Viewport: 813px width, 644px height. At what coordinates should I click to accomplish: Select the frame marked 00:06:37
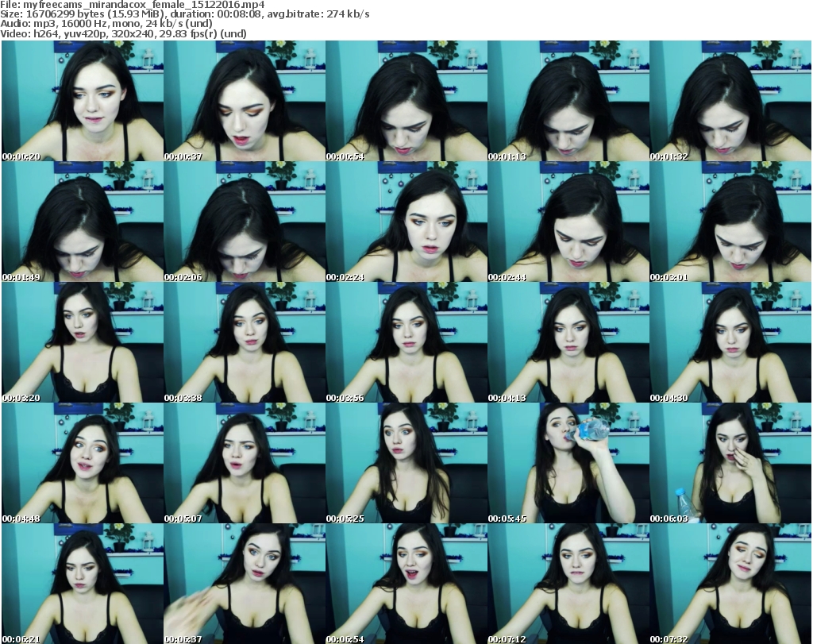tap(245, 584)
